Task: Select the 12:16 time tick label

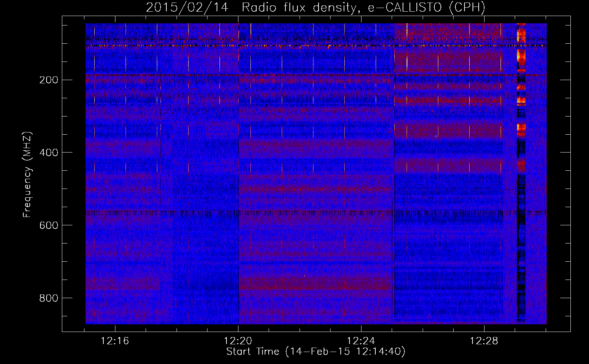Action: point(115,341)
